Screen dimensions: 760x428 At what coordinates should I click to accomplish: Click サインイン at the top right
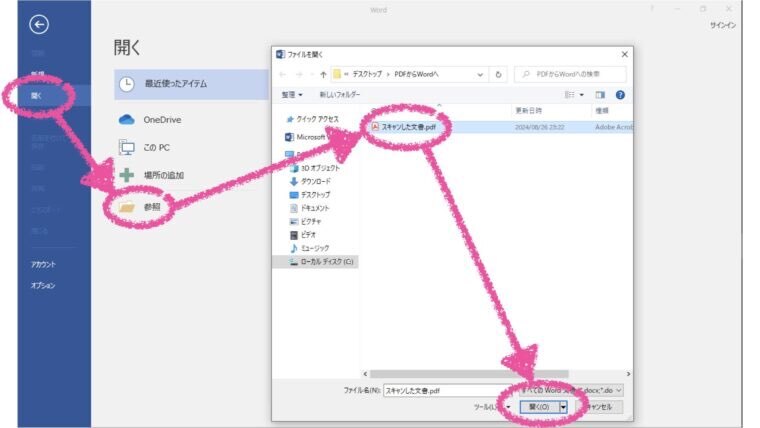723,25
